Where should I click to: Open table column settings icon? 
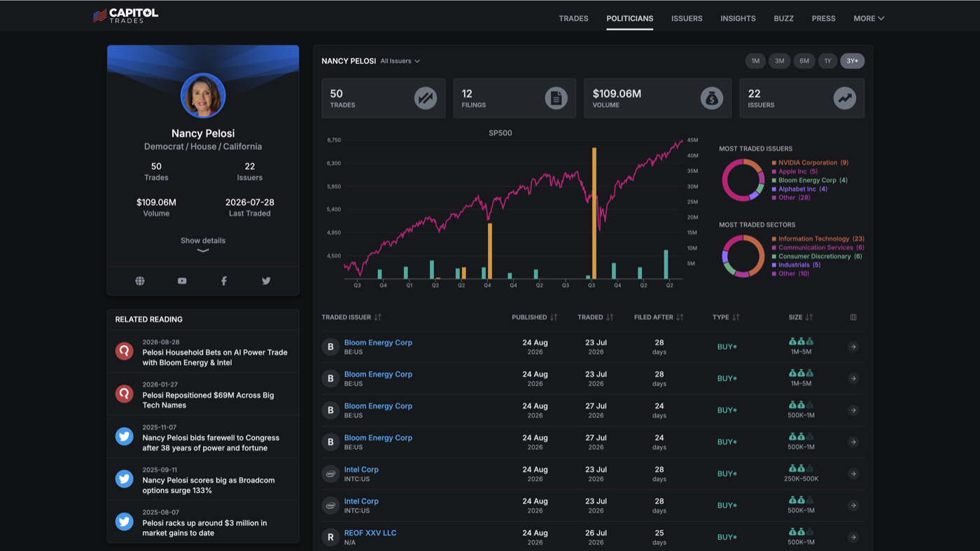(853, 317)
